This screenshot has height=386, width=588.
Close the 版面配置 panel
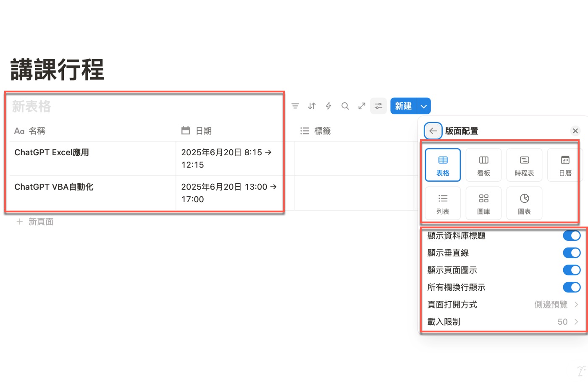575,131
